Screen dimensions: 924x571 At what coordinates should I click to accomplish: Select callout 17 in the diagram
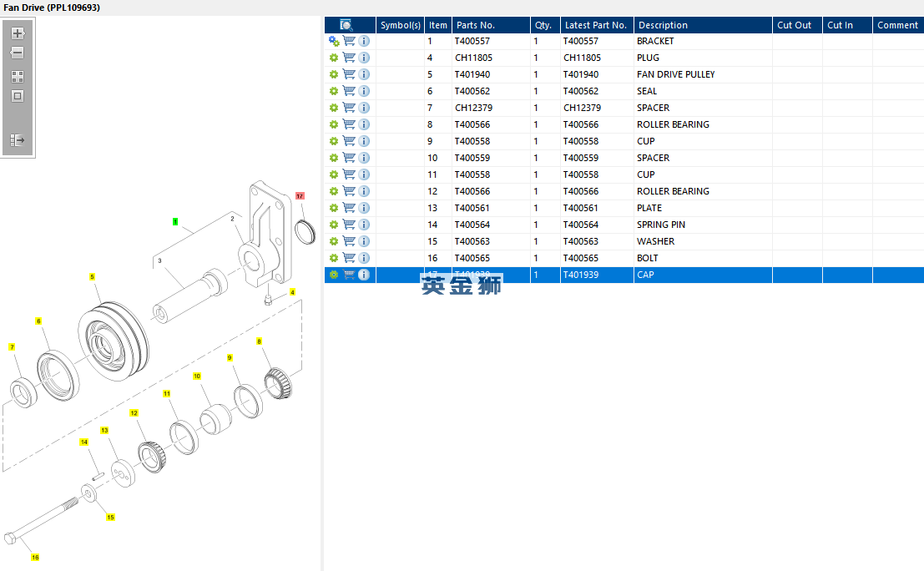pos(300,195)
